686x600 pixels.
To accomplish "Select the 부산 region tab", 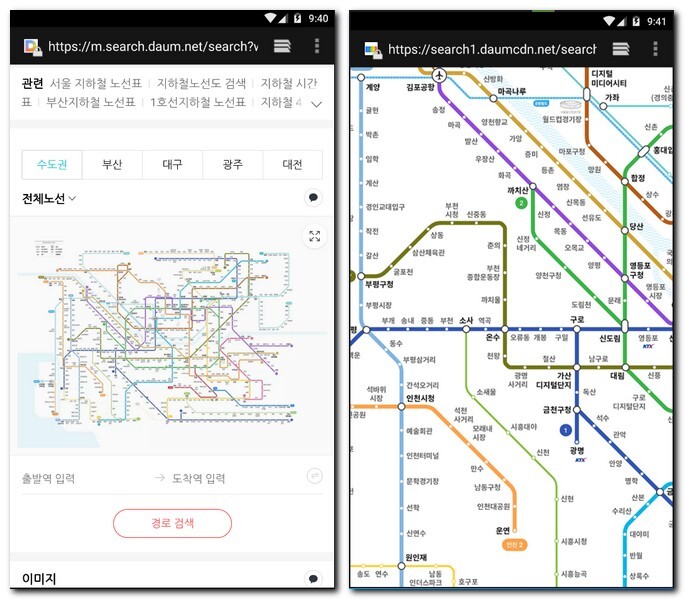I will point(112,165).
